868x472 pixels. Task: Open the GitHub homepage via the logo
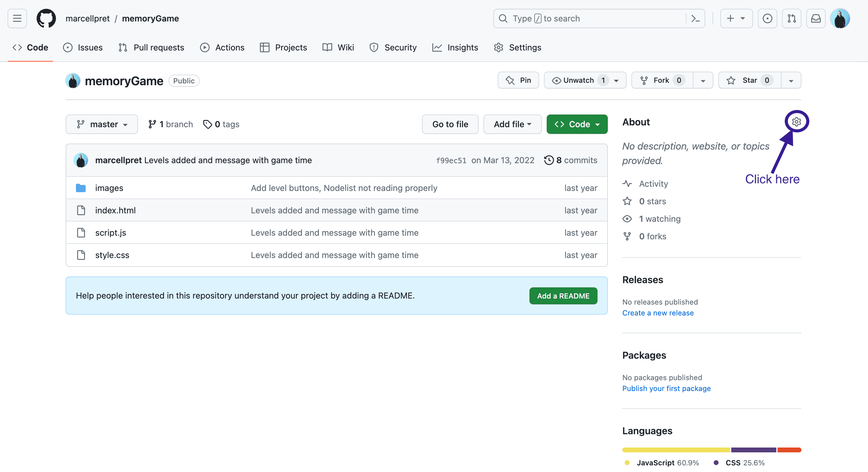pyautogui.click(x=46, y=18)
